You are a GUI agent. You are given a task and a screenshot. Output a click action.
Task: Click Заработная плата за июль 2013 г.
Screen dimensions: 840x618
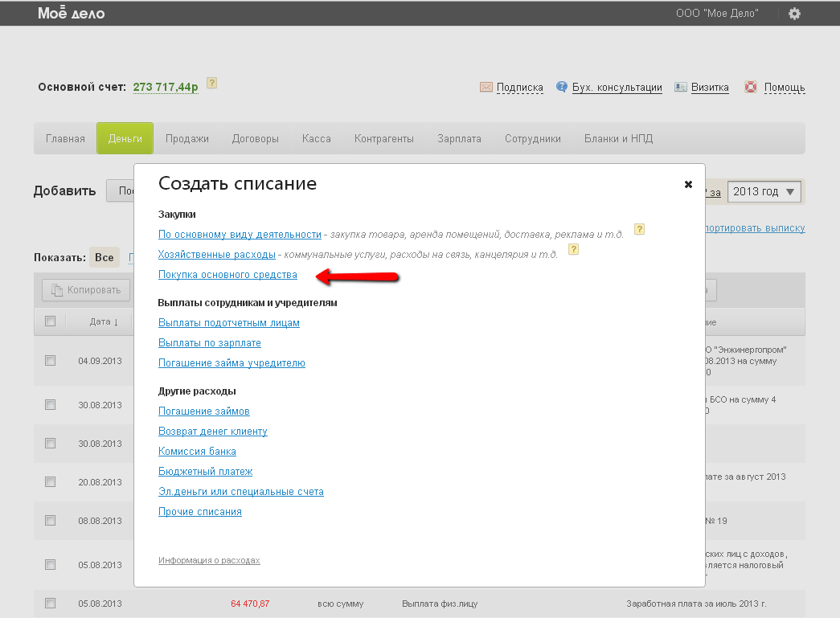coord(696,604)
